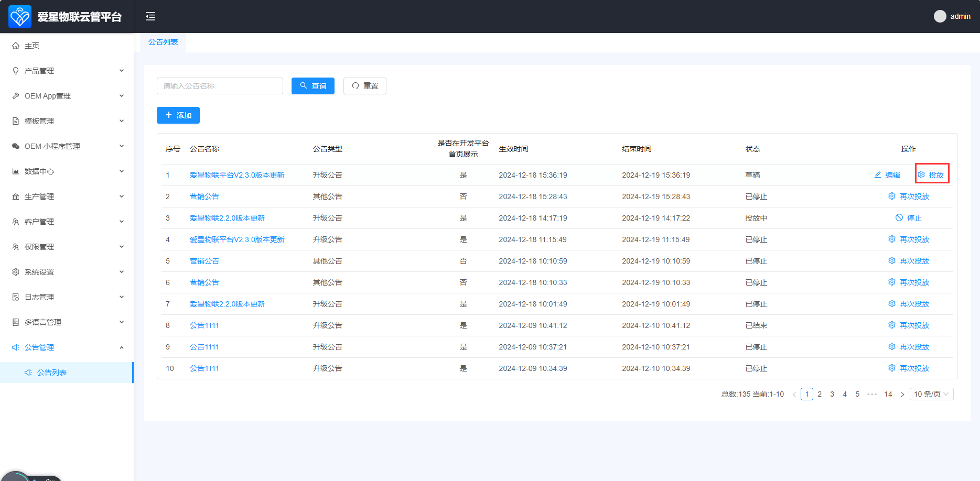Open the 营销公告 link in row 2
The width and height of the screenshot is (980, 481).
(204, 196)
